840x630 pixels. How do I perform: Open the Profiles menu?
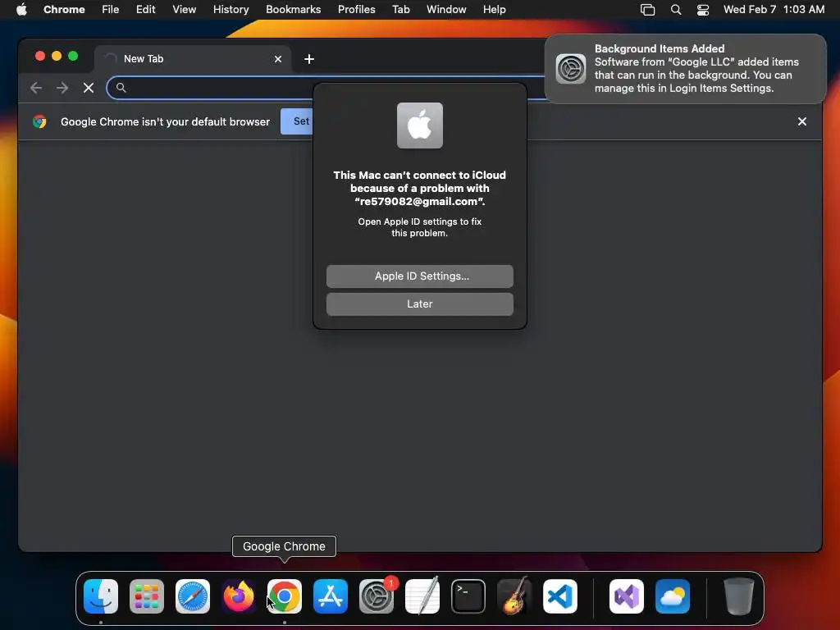point(357,10)
